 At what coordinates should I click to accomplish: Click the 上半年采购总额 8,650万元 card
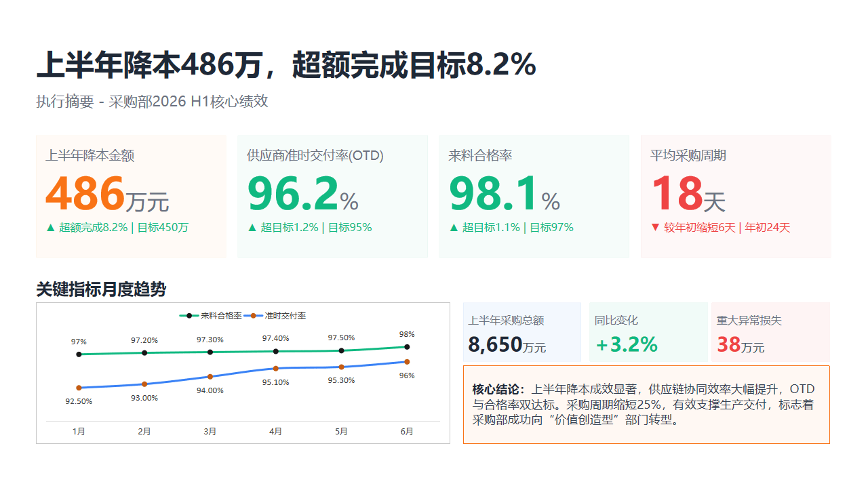pos(522,332)
